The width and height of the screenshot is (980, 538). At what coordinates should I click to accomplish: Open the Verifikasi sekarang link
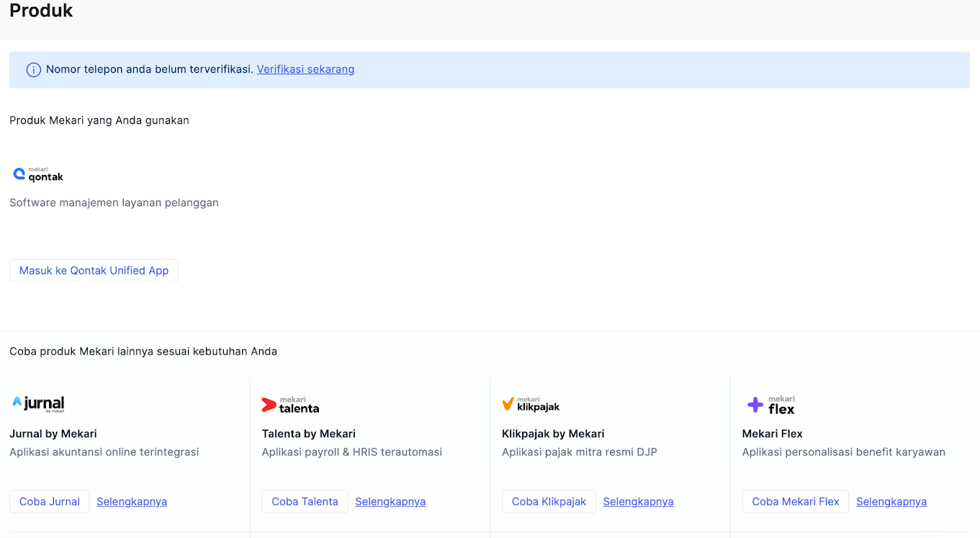click(305, 69)
